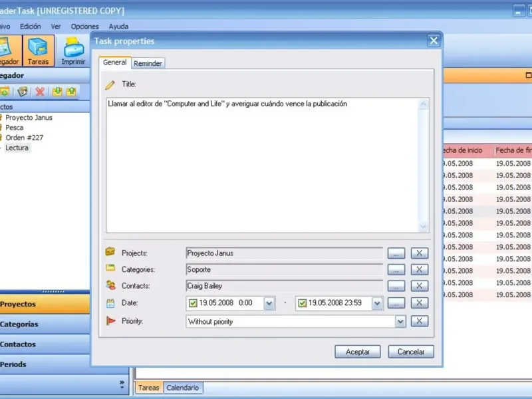Screen dimensions: 532x399
Task: Click the Aceptar button
Action: coord(358,352)
